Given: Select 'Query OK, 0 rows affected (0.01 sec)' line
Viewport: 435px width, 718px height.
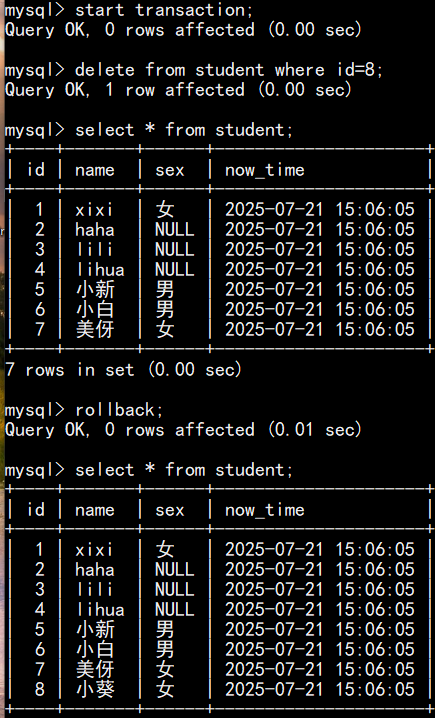Looking at the screenshot, I should (183, 430).
